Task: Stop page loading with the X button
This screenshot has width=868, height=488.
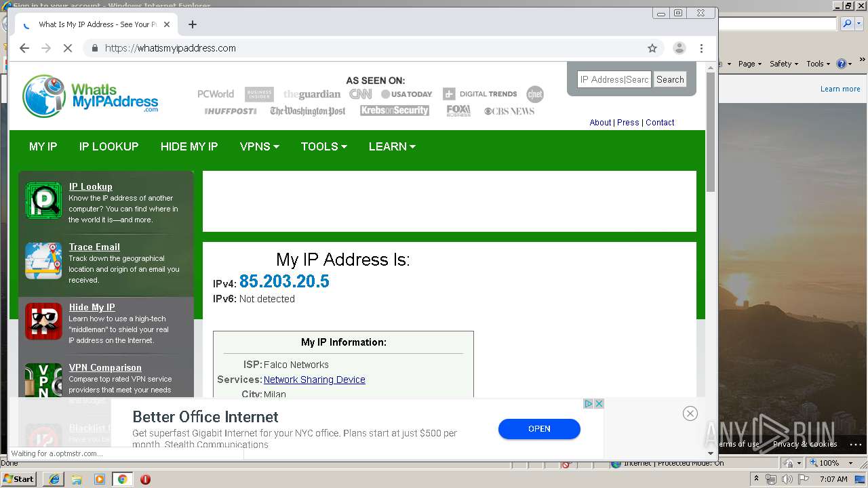Action: [x=68, y=48]
